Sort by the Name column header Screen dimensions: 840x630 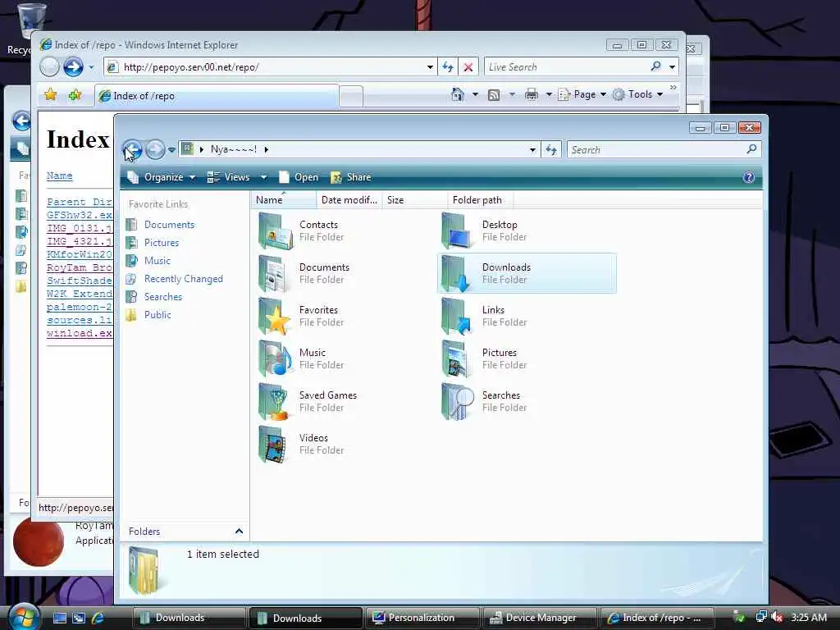point(283,200)
